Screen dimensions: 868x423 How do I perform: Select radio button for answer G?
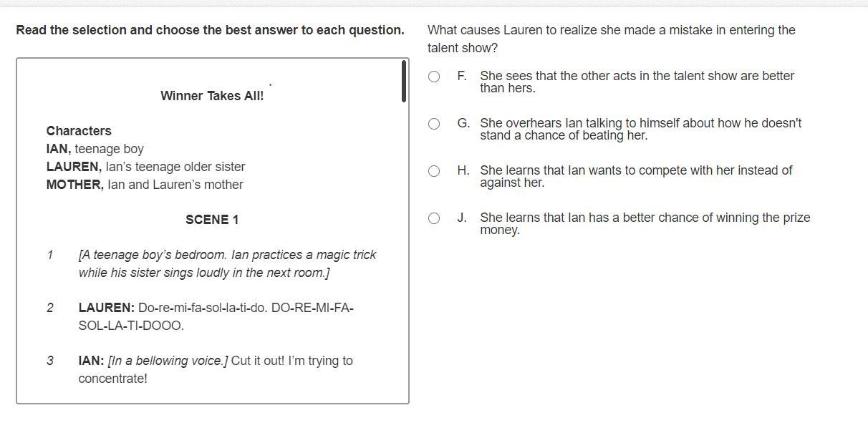(434, 124)
